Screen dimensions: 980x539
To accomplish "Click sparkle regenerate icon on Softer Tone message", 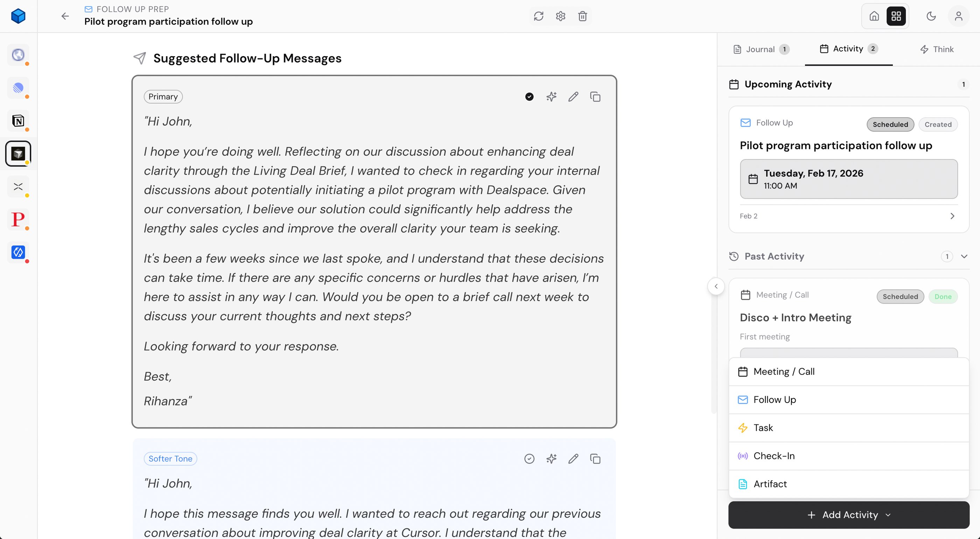I will 551,459.
